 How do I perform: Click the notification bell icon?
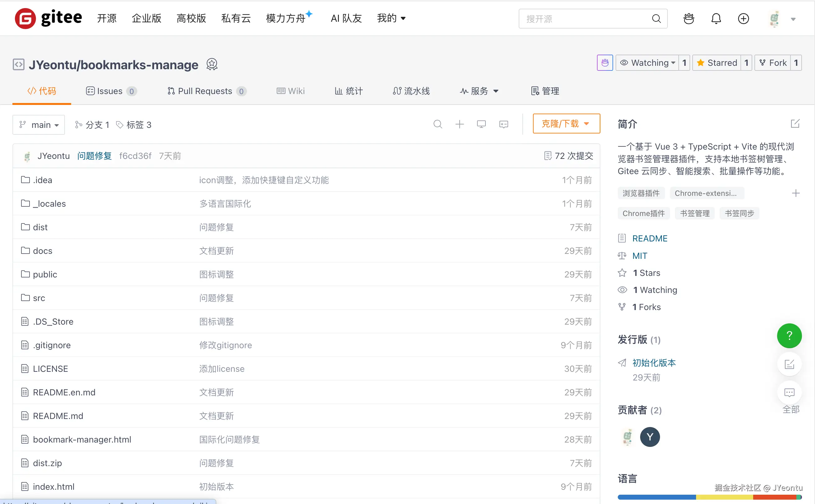coord(716,19)
